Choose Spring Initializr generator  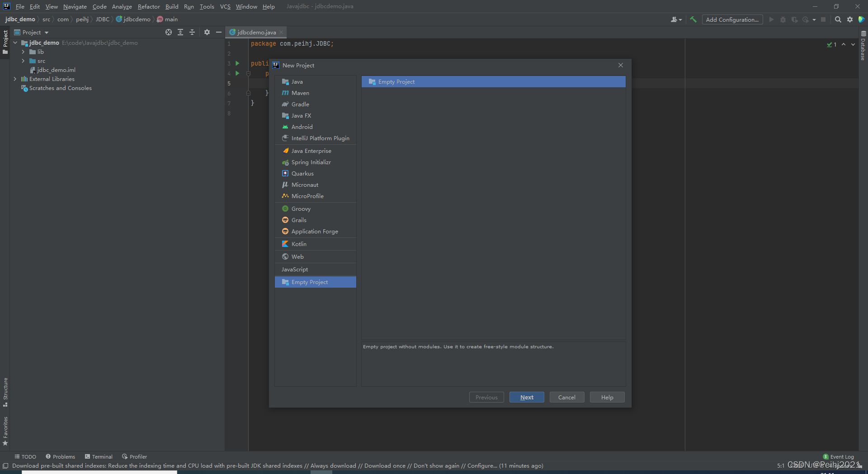[x=315, y=162]
